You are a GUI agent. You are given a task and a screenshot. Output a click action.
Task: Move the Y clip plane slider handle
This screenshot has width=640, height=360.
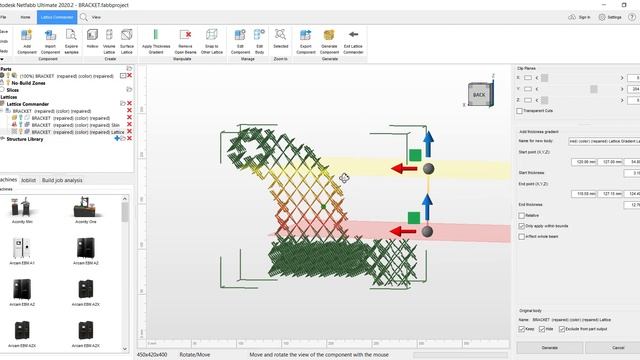[x=593, y=89]
